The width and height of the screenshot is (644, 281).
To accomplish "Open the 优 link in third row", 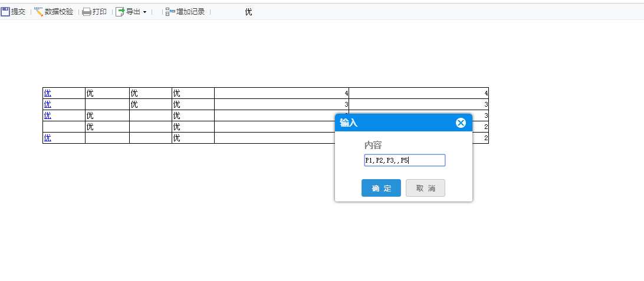I will pos(48,115).
